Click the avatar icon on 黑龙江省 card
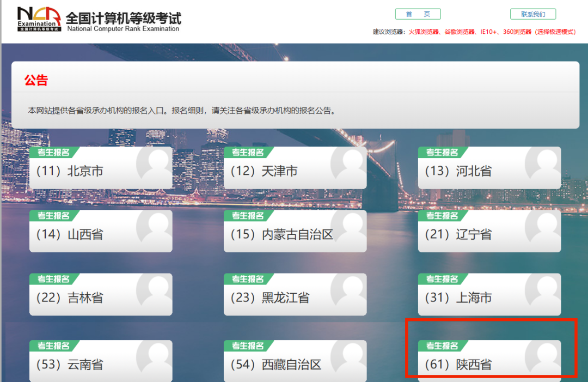588x382 pixels. pos(348,291)
